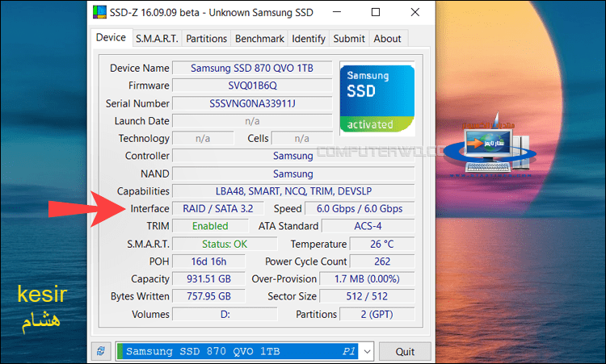Switch to the Device tab
This screenshot has height=364, width=606.
tap(112, 37)
